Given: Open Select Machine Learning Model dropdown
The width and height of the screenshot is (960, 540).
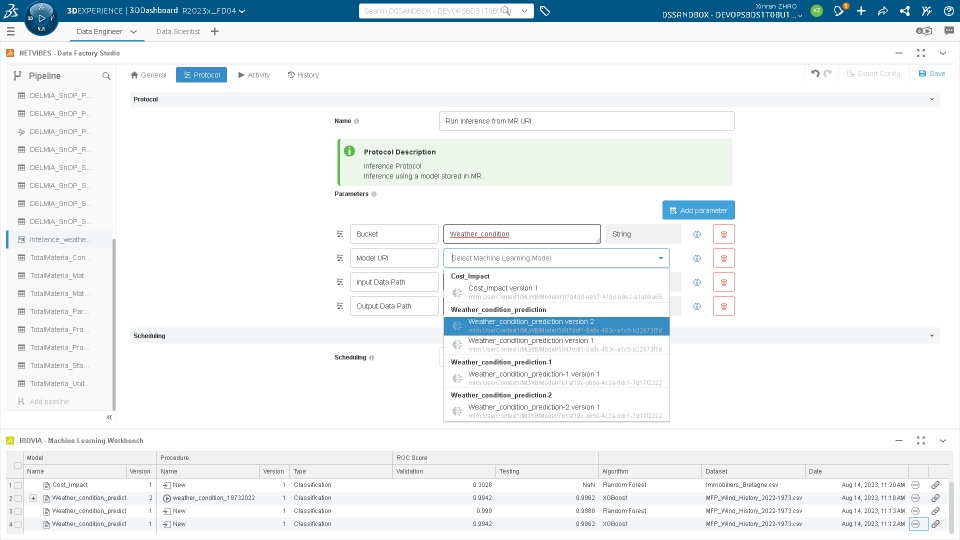Looking at the screenshot, I should point(556,258).
